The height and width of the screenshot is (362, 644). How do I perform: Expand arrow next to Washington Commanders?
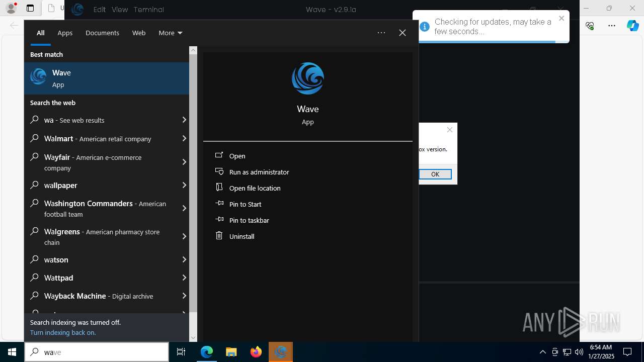coord(184,208)
